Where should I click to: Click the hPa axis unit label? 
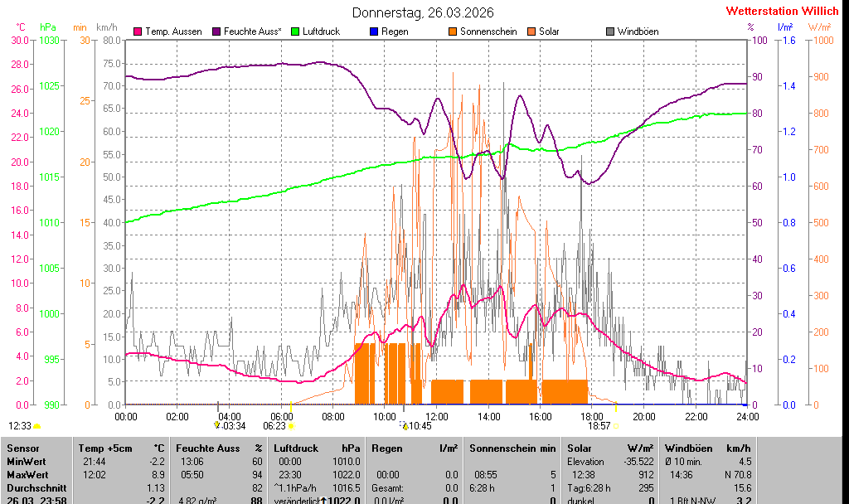point(48,27)
